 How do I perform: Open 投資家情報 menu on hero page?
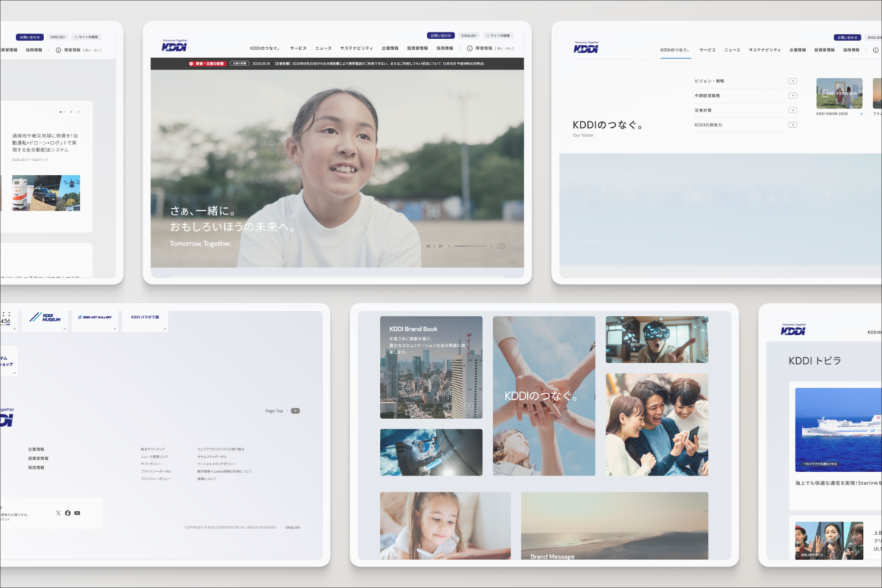coord(418,49)
